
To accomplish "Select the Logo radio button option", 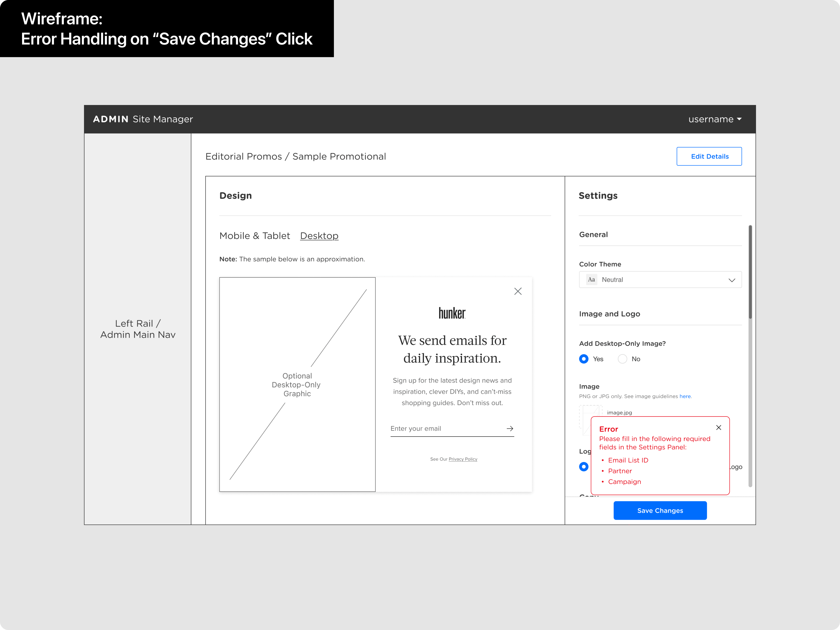I will 584,467.
